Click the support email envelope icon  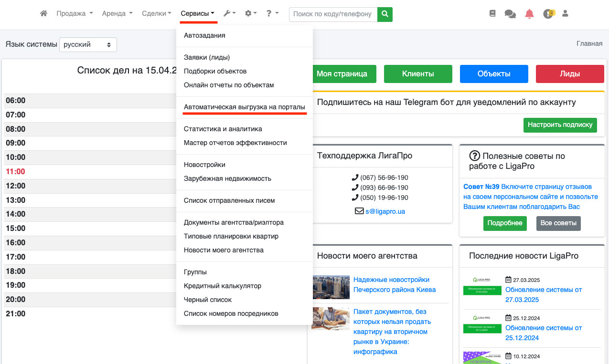359,211
